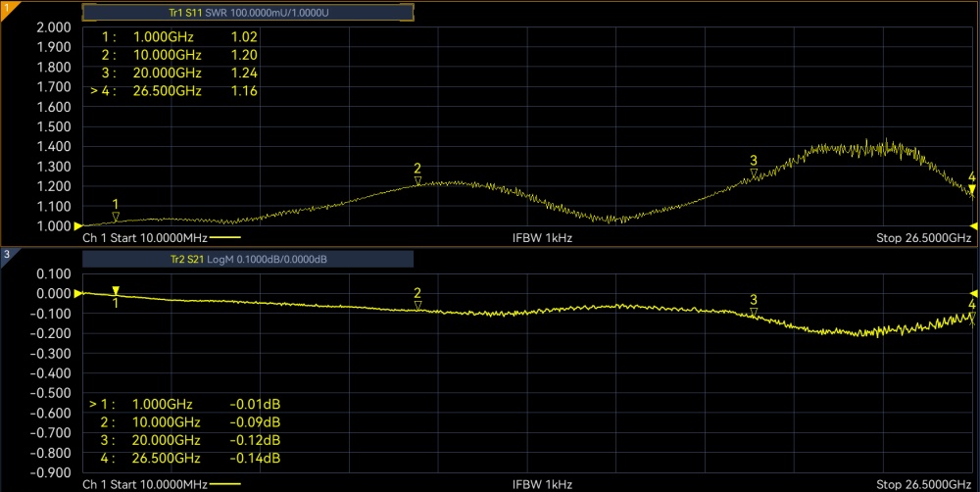Screen dimensions: 980x492
Task: Click the S21 reference level arrow at 0.000
Action: coord(78,293)
